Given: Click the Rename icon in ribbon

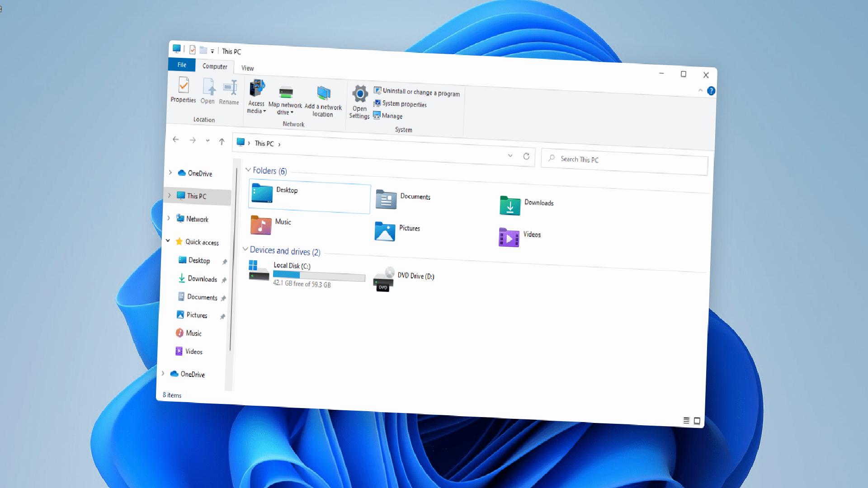Looking at the screenshot, I should coord(230,88).
